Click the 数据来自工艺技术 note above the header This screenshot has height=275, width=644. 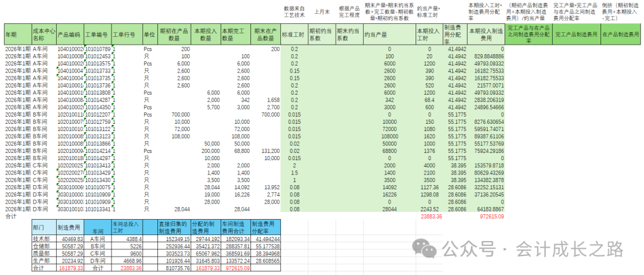pyautogui.click(x=295, y=12)
